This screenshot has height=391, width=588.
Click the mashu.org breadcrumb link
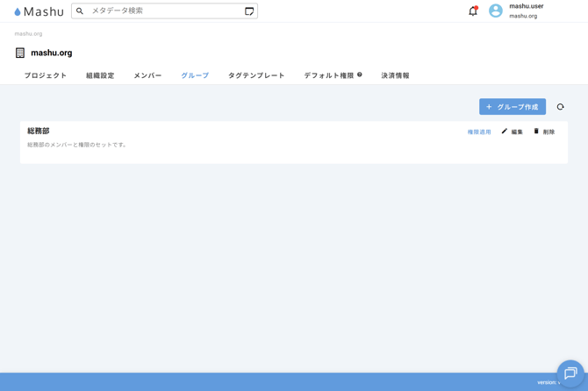(x=28, y=33)
